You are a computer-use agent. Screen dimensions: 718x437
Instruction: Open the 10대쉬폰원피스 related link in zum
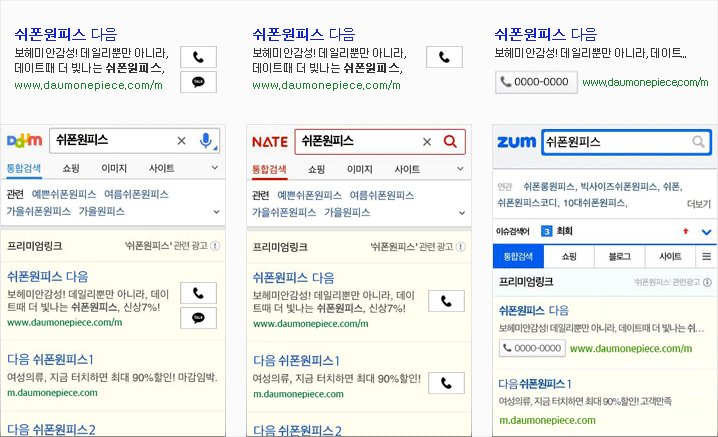coord(594,203)
